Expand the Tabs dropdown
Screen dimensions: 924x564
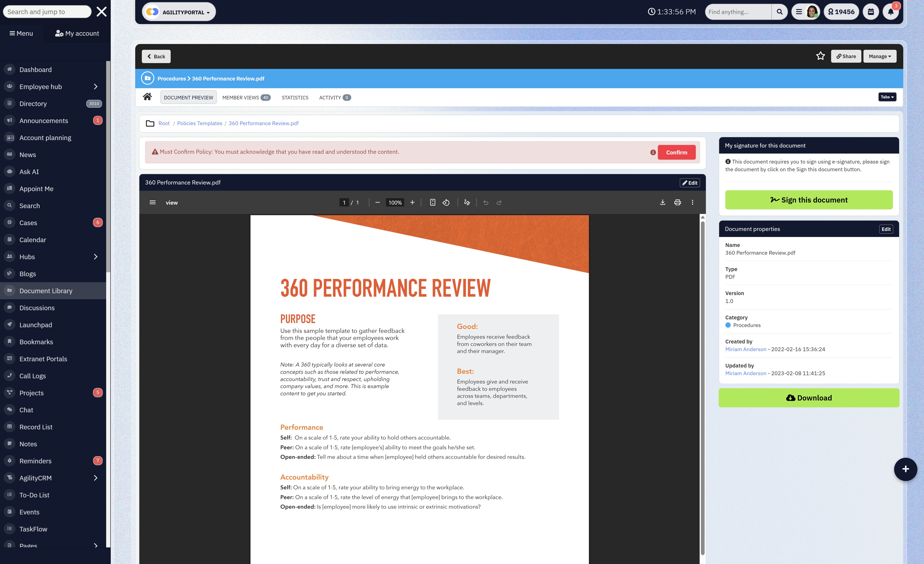887,97
